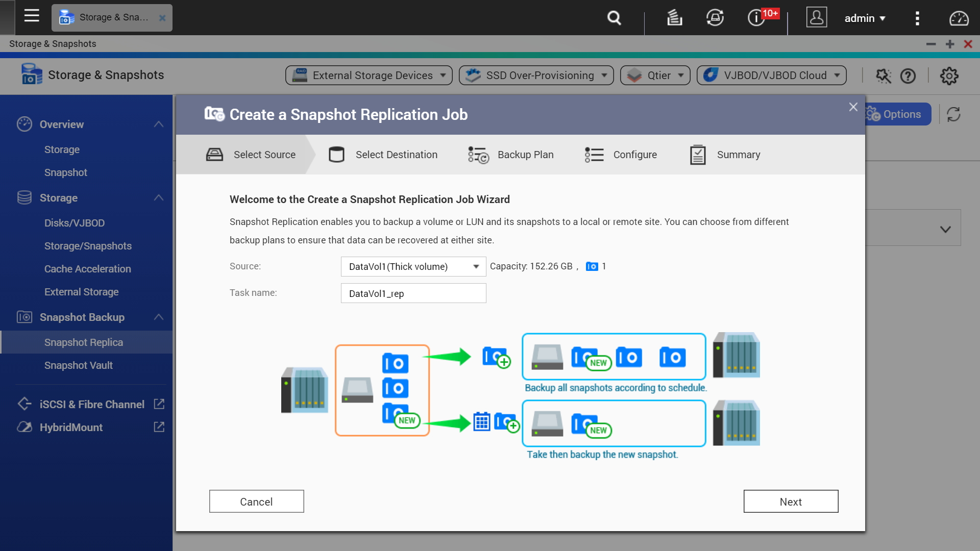Click the Cancel button
Screen dimensions: 980x551
[x=256, y=501]
